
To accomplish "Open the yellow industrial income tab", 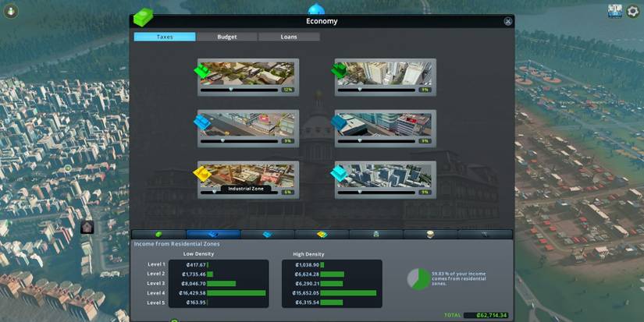I will point(322,234).
